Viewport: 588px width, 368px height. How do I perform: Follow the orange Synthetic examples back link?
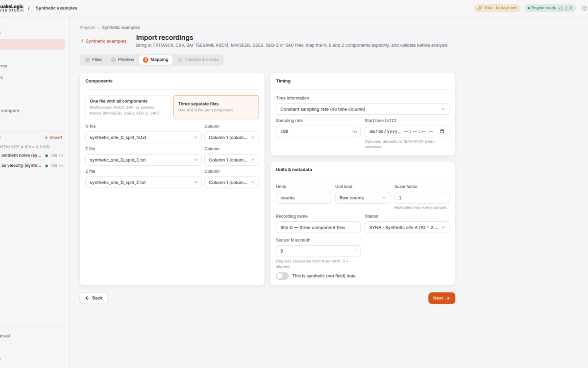tap(103, 41)
